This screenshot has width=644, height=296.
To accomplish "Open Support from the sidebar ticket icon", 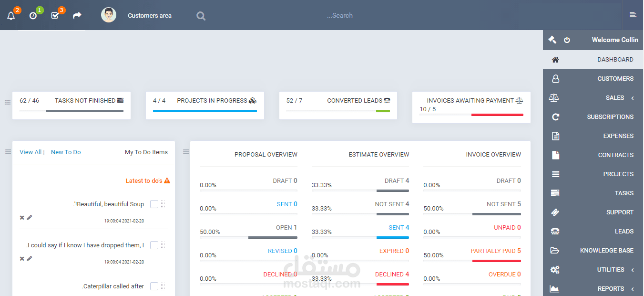I will pyautogui.click(x=554, y=212).
